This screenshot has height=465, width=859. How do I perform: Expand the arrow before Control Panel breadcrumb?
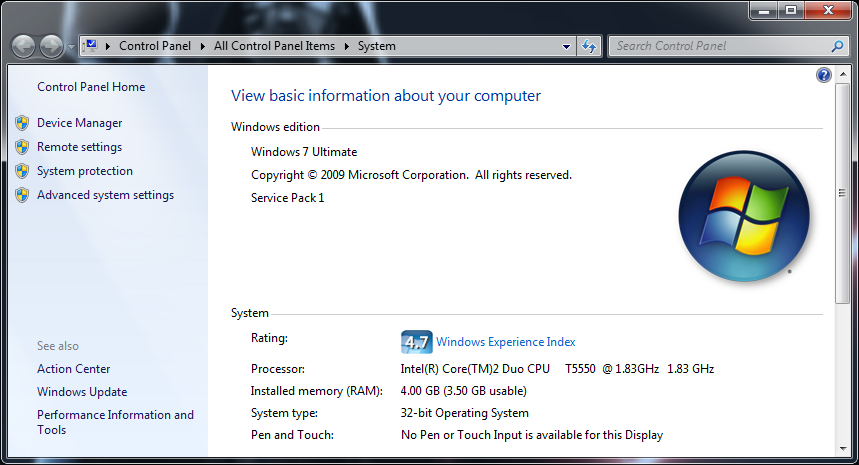click(108, 47)
